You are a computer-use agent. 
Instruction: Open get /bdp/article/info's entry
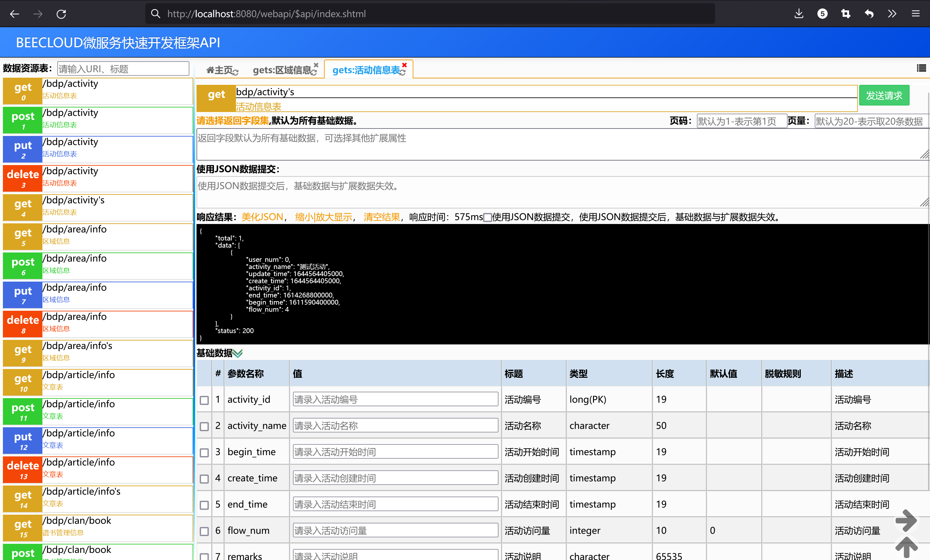[98, 499]
